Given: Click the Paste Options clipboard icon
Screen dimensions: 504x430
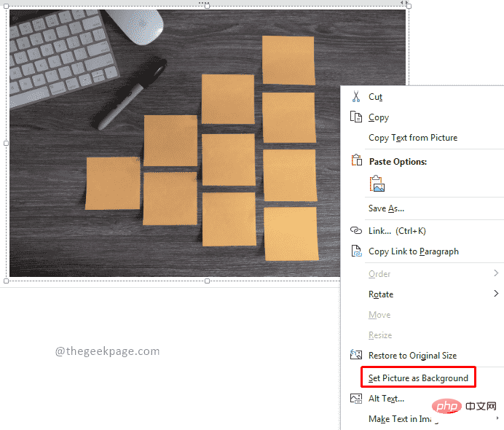Looking at the screenshot, I should point(356,160).
